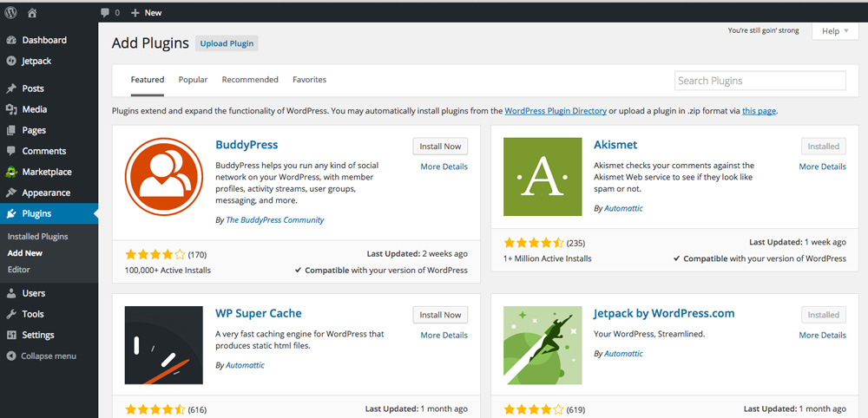Image resolution: width=868 pixels, height=418 pixels.
Task: Expand the Help dropdown
Action: click(x=834, y=31)
